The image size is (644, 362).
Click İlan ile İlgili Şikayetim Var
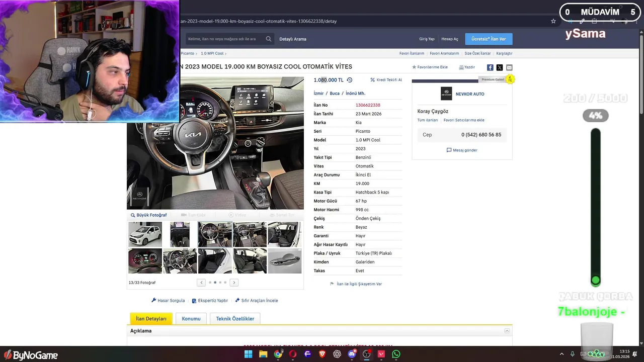pos(356,284)
